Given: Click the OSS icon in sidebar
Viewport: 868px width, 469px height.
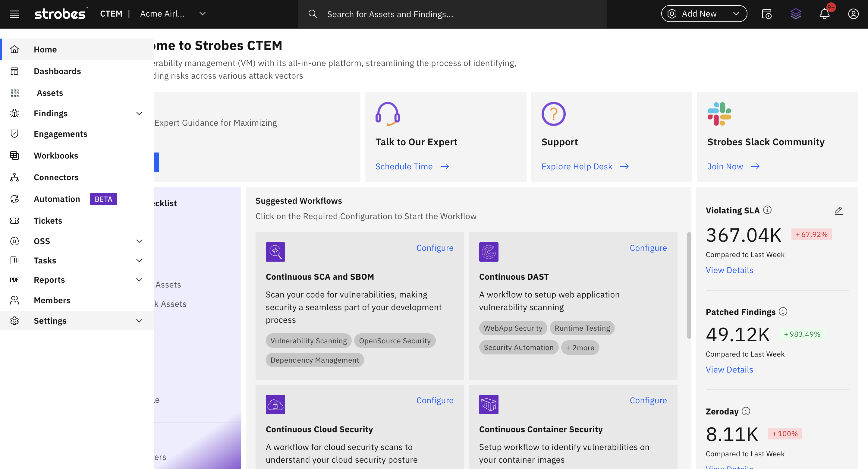Looking at the screenshot, I should [14, 241].
